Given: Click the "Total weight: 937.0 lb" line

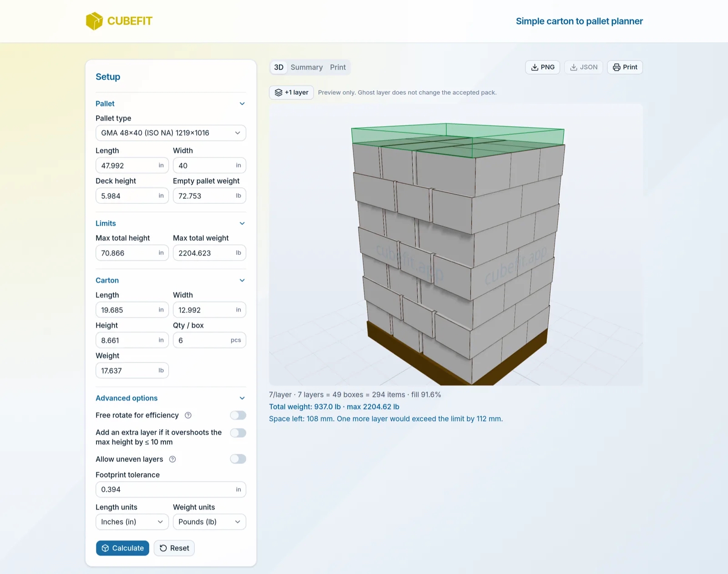Looking at the screenshot, I should (x=334, y=407).
